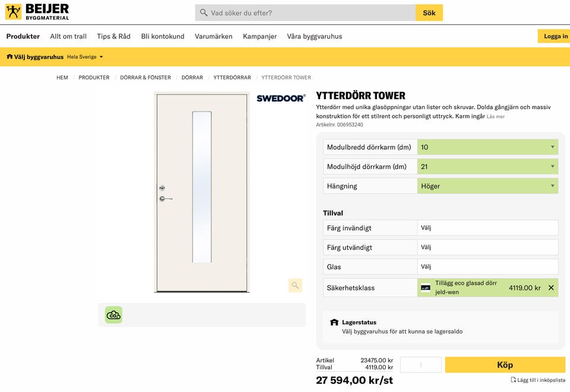Open the Modulhöjd dörrkarm dropdown

[487, 167]
